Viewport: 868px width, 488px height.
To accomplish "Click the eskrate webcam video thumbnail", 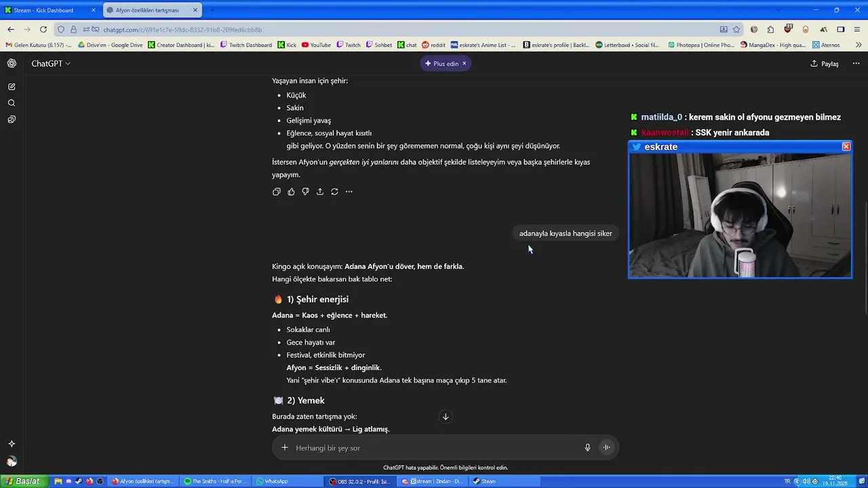I will click(740, 215).
